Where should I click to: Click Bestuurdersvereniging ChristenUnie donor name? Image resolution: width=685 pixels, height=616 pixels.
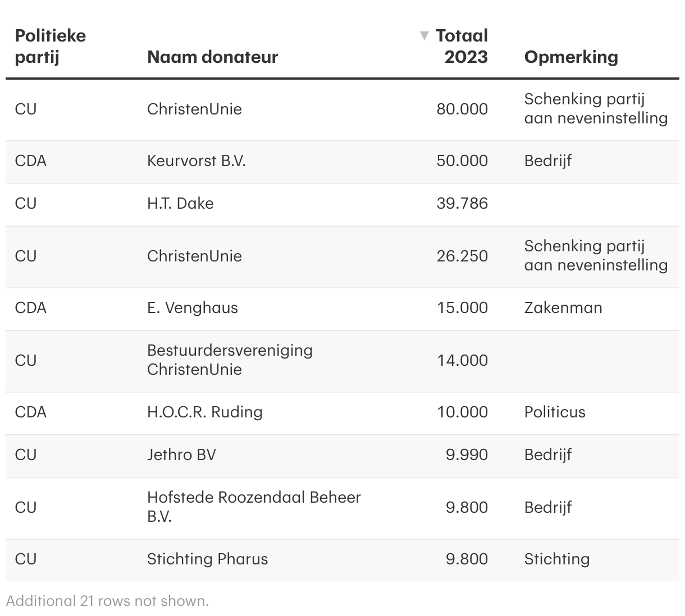tap(230, 360)
